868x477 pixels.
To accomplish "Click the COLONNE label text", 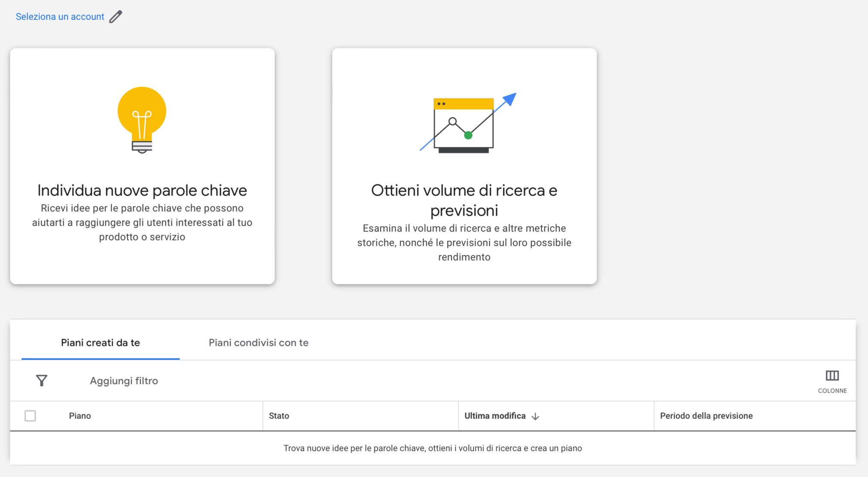I will [x=832, y=391].
